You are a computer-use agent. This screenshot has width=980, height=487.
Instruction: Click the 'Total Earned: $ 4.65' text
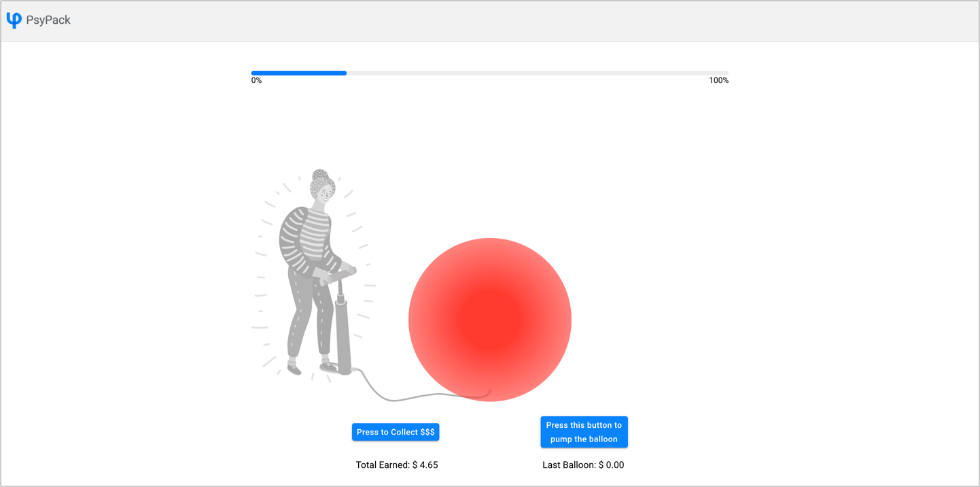point(397,465)
